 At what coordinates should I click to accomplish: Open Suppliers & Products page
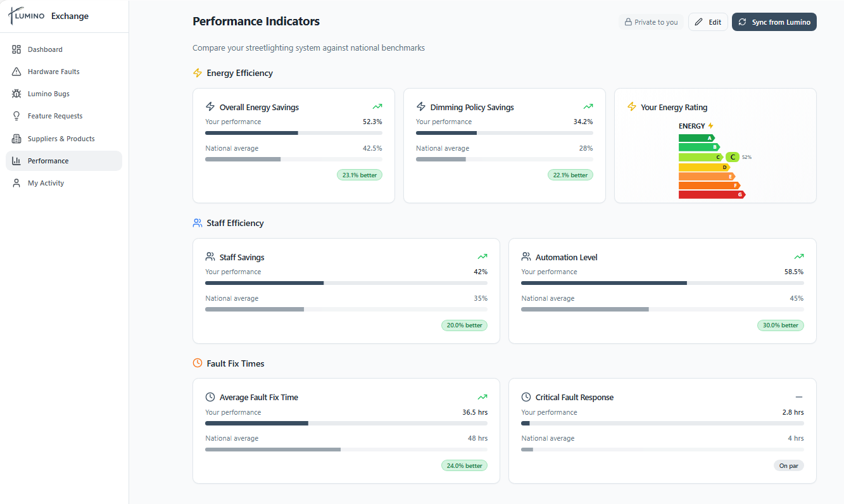64,139
